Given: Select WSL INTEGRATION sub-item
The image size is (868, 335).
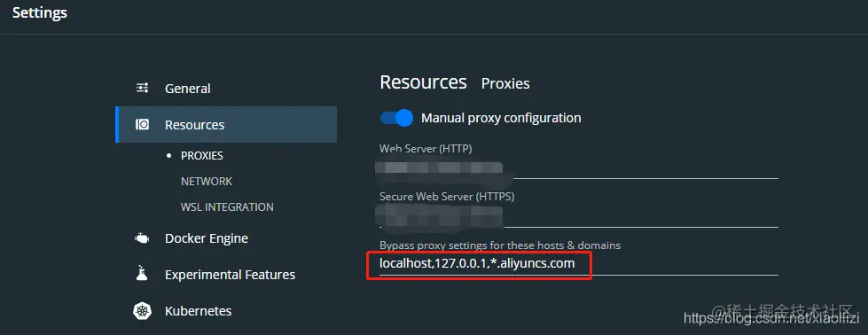Looking at the screenshot, I should tap(227, 207).
